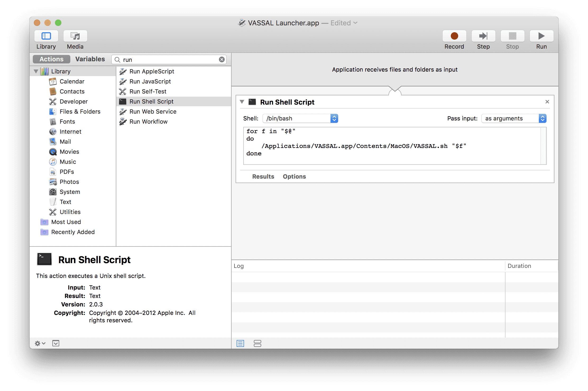Image resolution: width=588 pixels, height=391 pixels.
Task: Click the Results button in the action
Action: (x=263, y=176)
